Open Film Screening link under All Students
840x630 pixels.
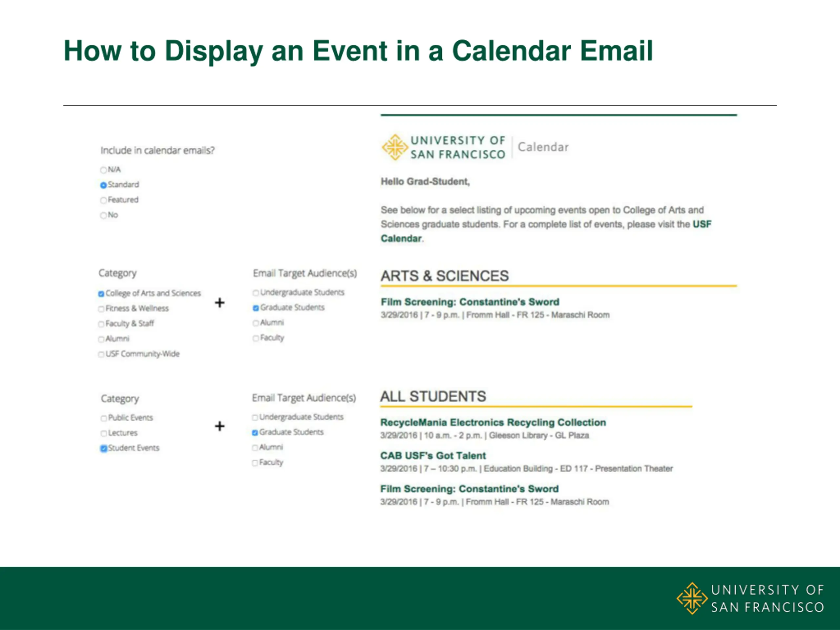click(469, 489)
